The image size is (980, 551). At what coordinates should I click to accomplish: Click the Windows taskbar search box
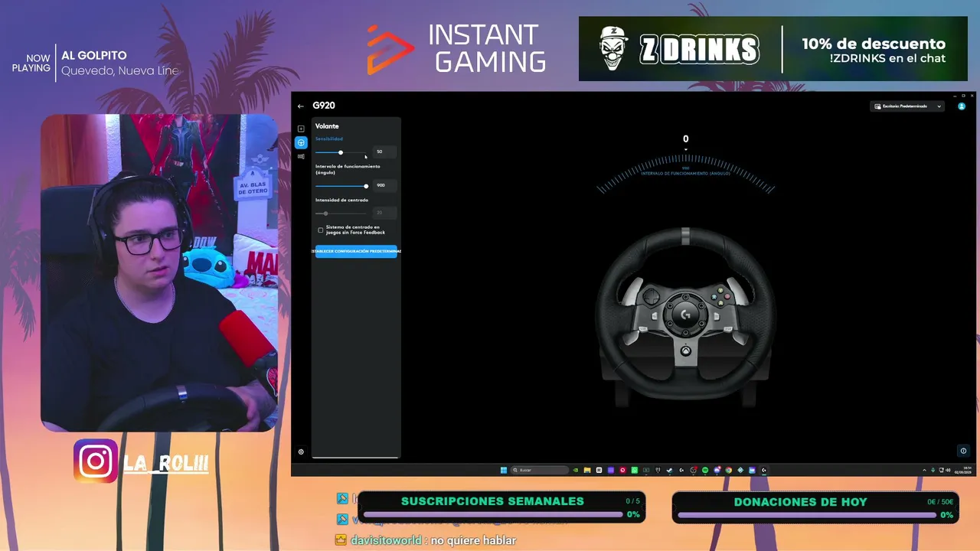tap(541, 470)
